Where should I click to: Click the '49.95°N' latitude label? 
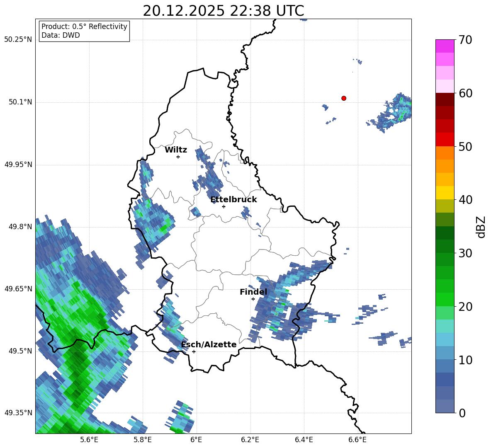18,165
